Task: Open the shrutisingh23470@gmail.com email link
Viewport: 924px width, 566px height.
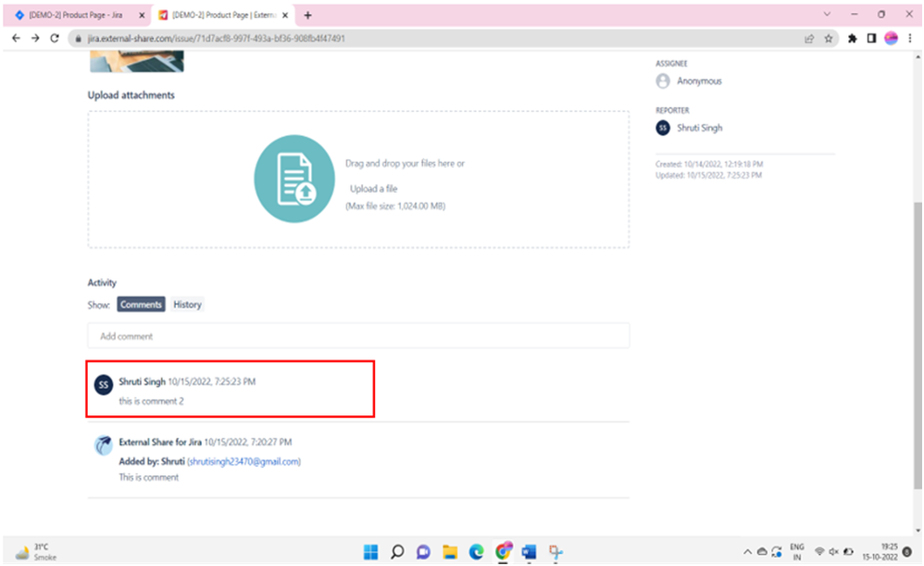Action: [244, 461]
